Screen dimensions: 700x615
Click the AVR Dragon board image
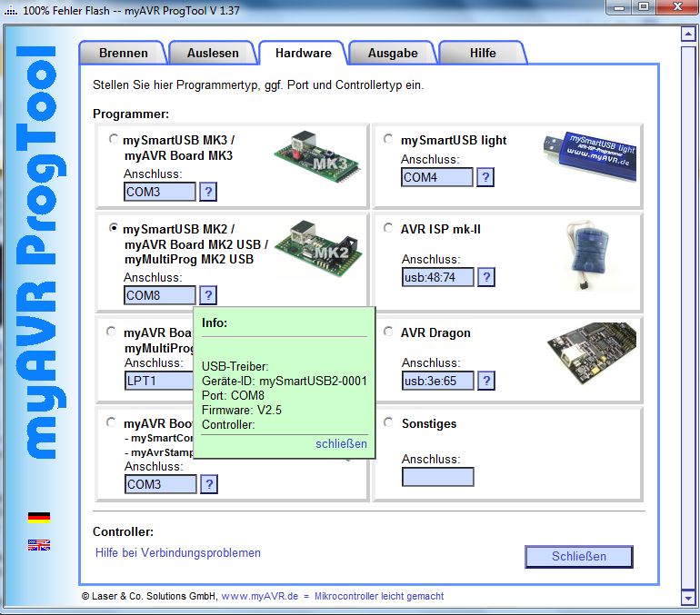tap(592, 352)
